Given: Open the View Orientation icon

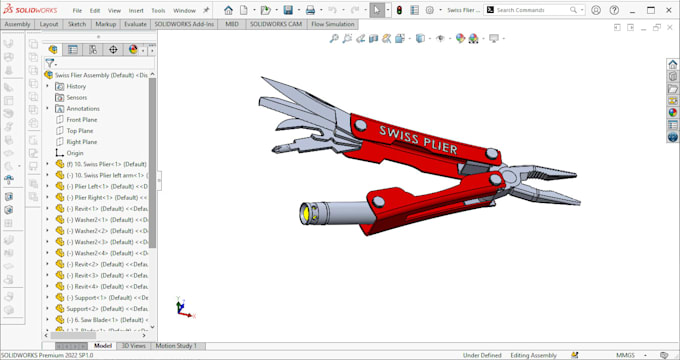Looking at the screenshot, I should pos(400,39).
